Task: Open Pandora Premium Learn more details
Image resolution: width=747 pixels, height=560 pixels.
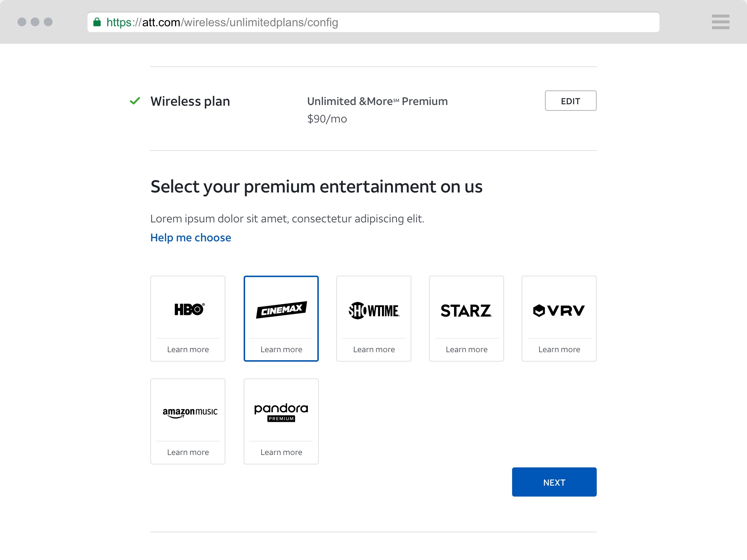Action: point(280,452)
